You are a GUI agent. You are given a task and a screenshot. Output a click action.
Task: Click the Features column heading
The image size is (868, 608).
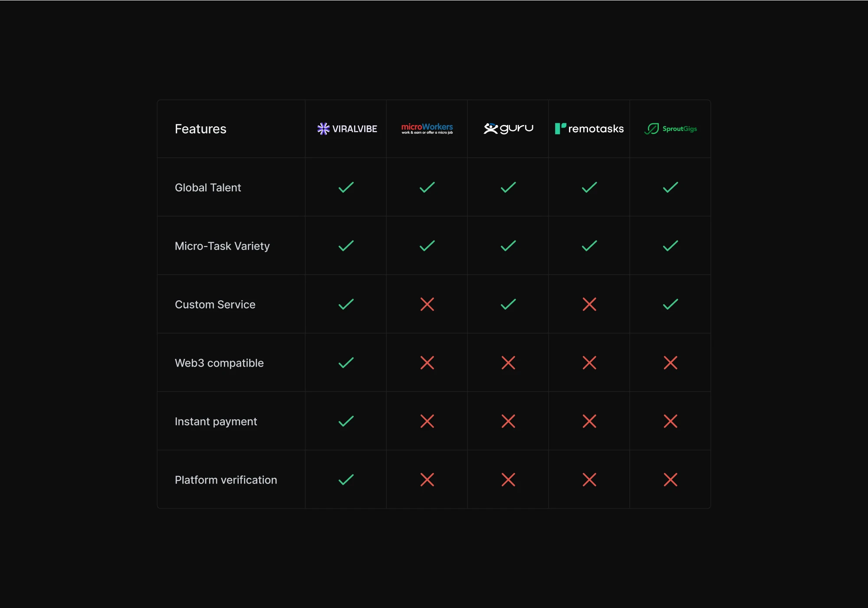pos(201,129)
